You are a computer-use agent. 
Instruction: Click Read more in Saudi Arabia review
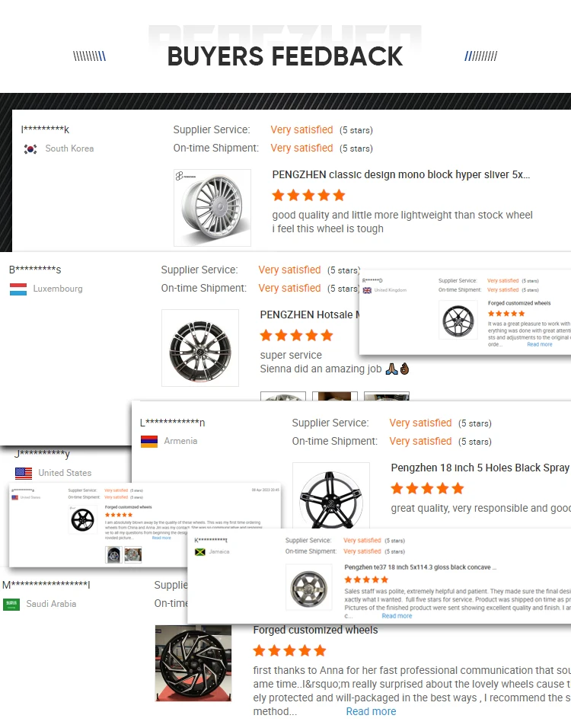pyautogui.click(x=371, y=711)
